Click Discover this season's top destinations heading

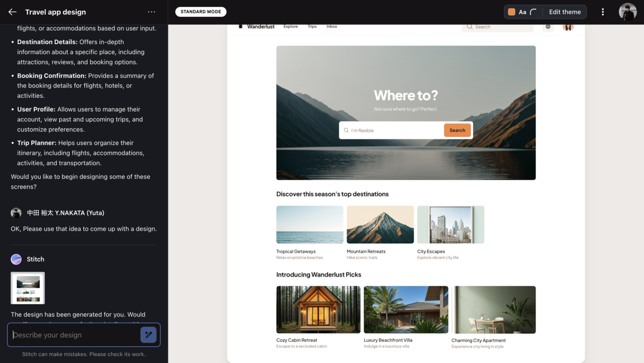(332, 194)
